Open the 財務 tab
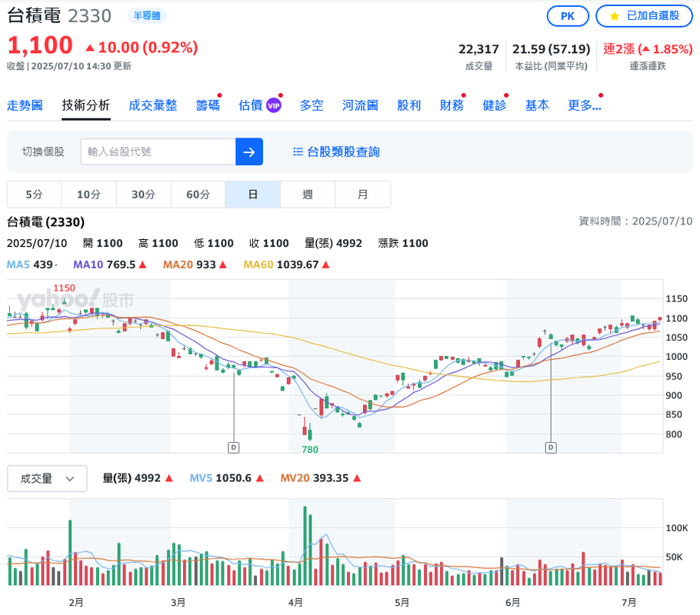Image resolution: width=700 pixels, height=615 pixels. pos(452,105)
